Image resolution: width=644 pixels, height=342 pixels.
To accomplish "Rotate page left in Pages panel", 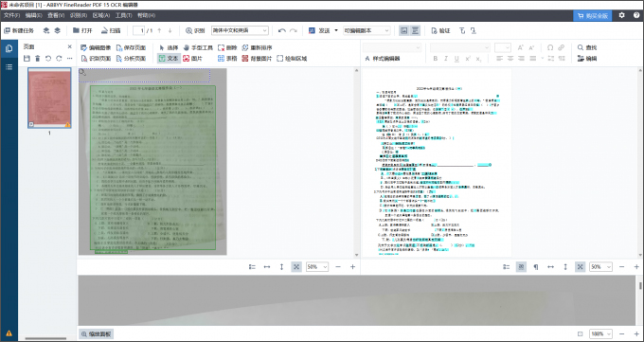I will (x=48, y=59).
